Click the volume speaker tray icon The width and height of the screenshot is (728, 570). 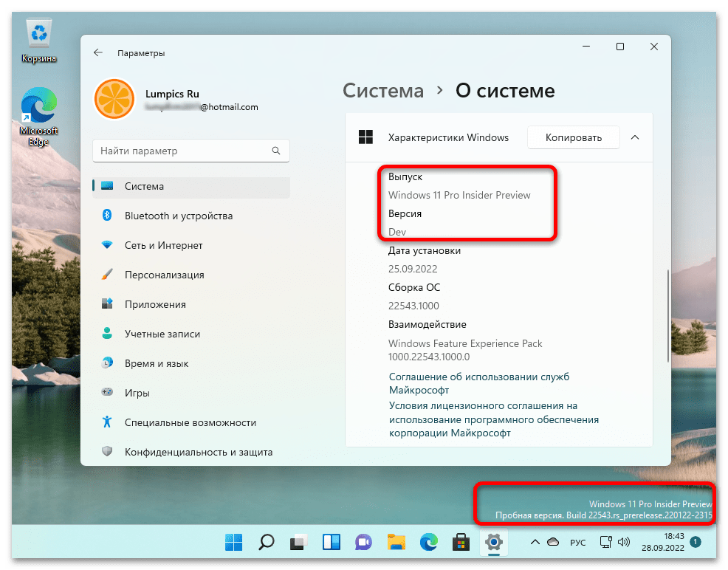624,542
